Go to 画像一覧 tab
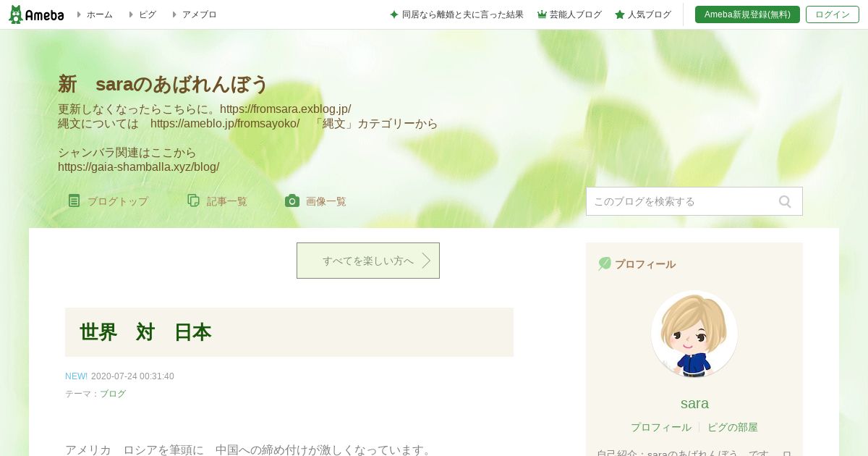This screenshot has height=456, width=868. pyautogui.click(x=326, y=201)
